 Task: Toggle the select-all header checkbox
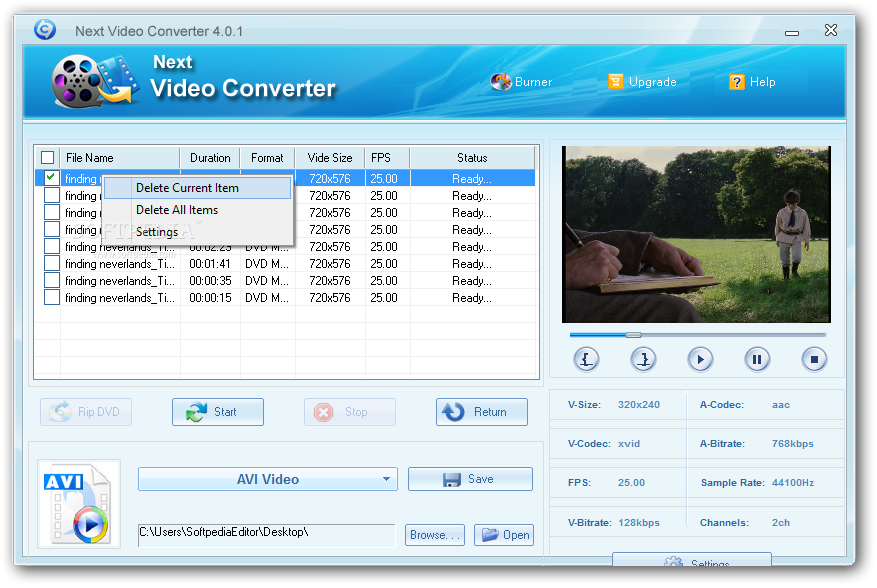[48, 158]
